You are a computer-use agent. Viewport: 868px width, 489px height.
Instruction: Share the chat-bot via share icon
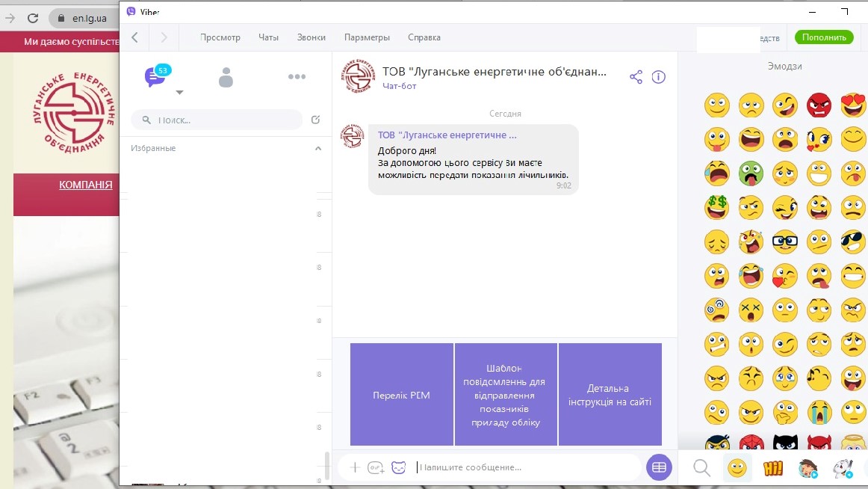point(636,77)
